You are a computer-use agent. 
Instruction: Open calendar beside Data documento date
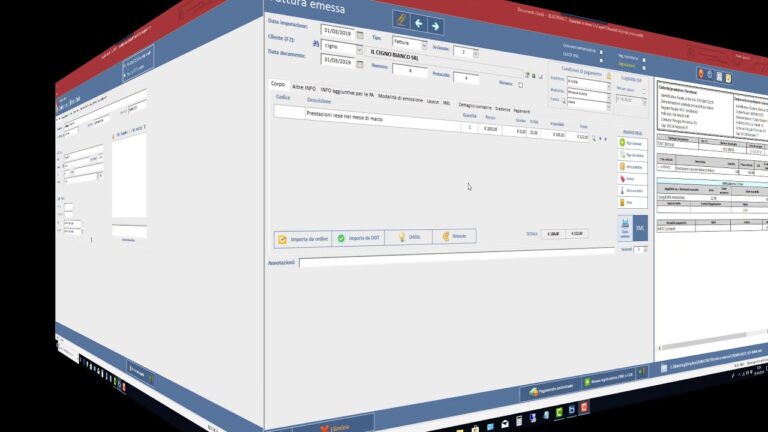pyautogui.click(x=360, y=64)
